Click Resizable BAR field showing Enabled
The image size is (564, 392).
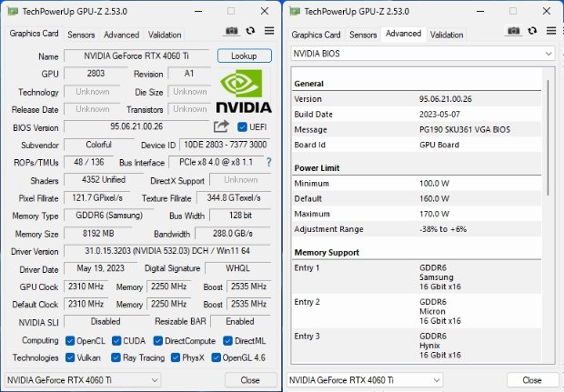(x=241, y=321)
